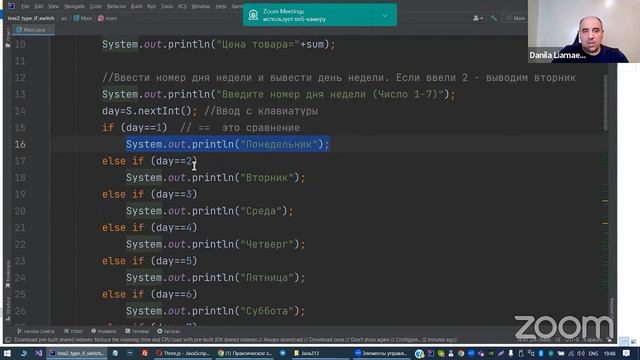
Task: Open the Bookmarks tool window sidebar
Action: tap(7, 274)
